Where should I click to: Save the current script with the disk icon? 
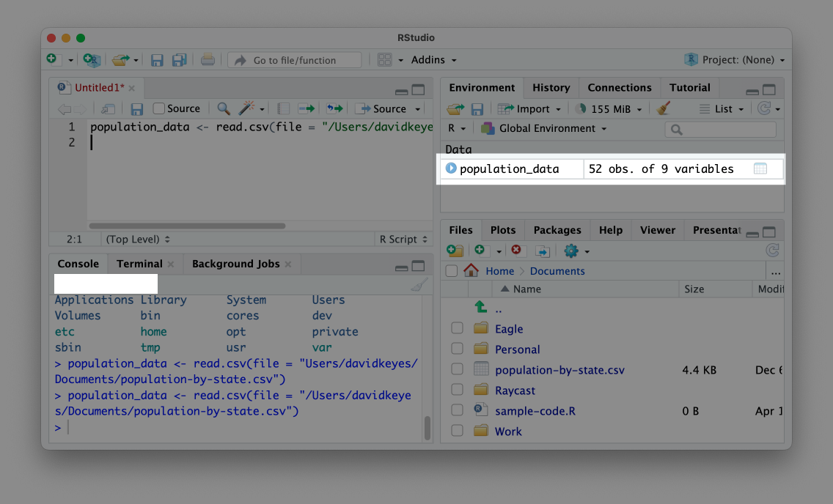coord(136,108)
